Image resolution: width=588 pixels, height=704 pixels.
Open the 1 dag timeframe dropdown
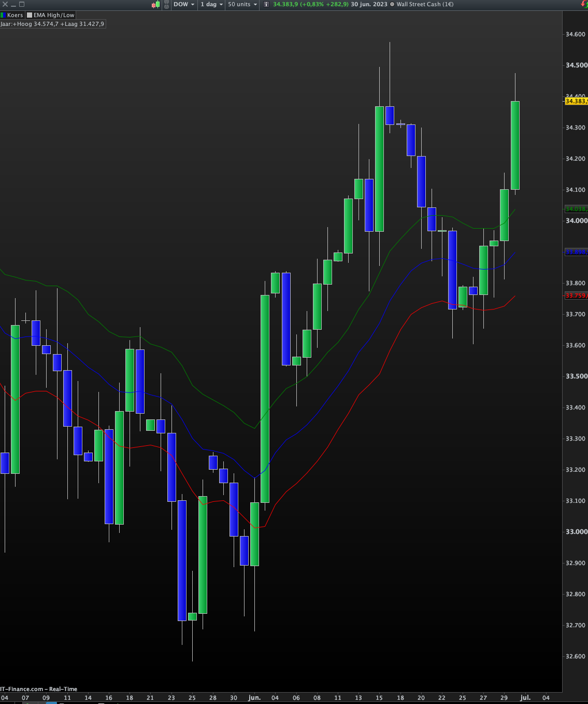click(x=211, y=4)
